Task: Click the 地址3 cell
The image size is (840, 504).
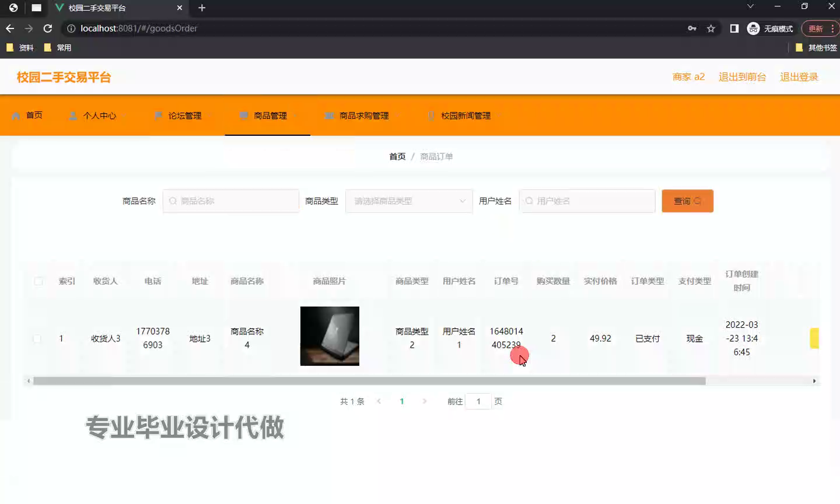Action: [x=200, y=338]
